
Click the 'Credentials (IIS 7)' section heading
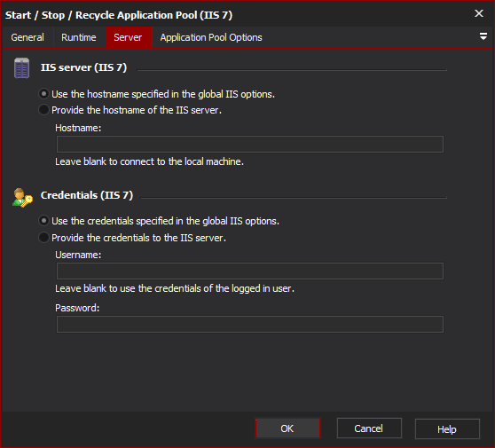pyautogui.click(x=87, y=195)
